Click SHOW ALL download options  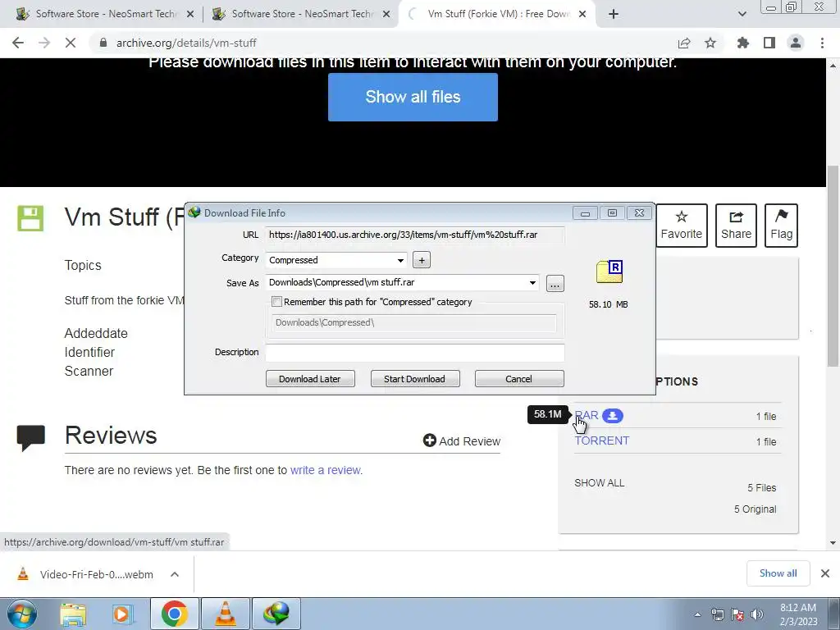coord(599,482)
